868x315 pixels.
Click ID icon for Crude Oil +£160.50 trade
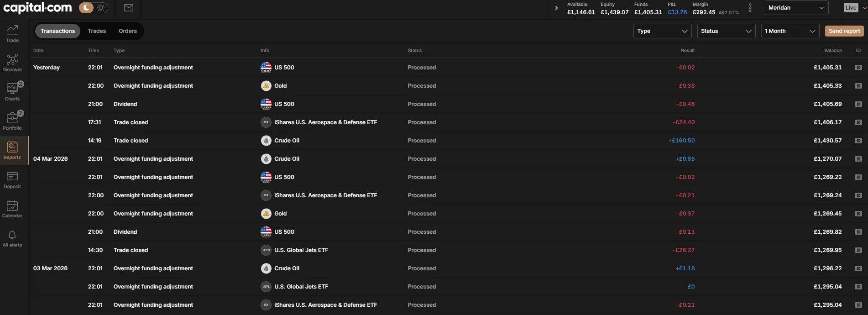(858, 141)
